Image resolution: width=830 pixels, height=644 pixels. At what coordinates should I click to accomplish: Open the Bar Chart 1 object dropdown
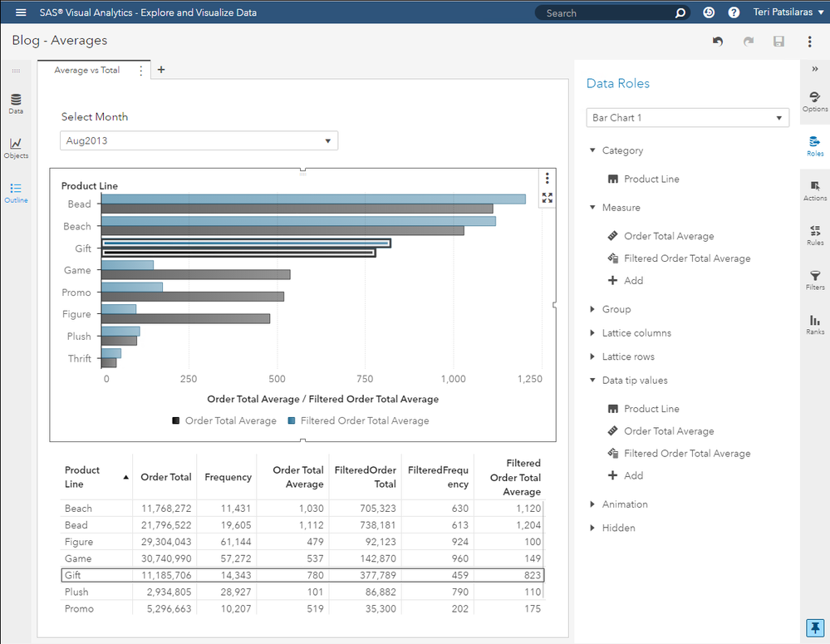[x=687, y=118]
